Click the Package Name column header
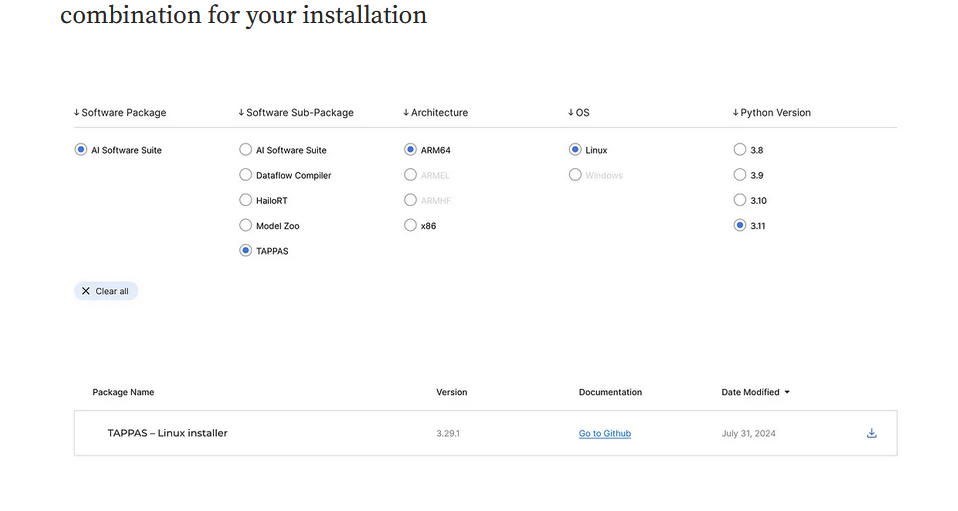This screenshot has width=958, height=511. [123, 392]
